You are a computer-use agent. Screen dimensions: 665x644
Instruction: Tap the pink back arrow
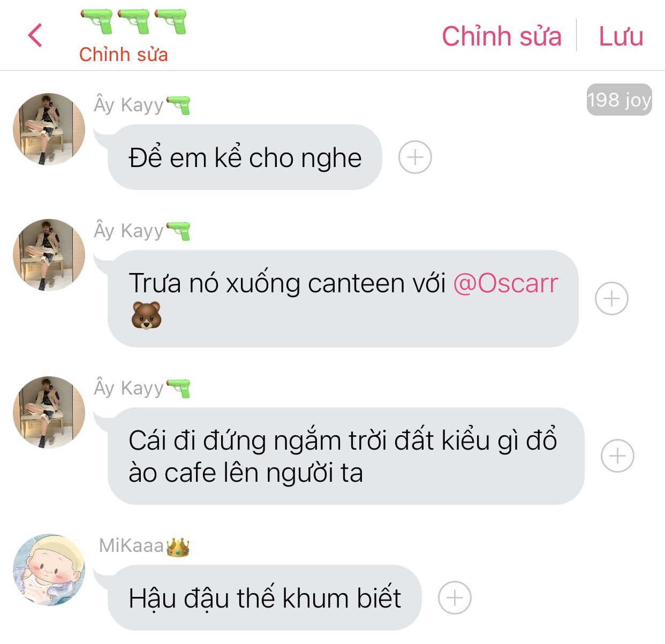(35, 35)
